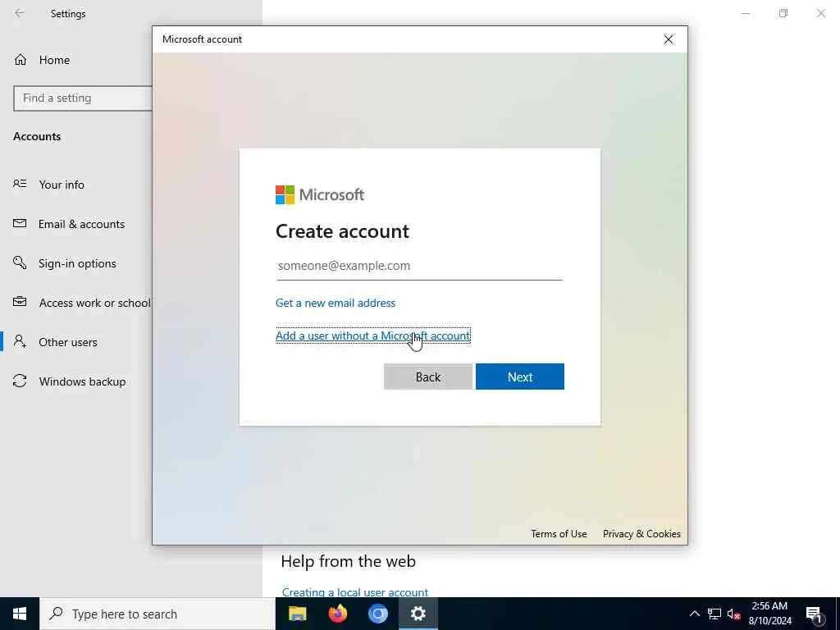Close the Settings window
840x630 pixels.
[820, 13]
